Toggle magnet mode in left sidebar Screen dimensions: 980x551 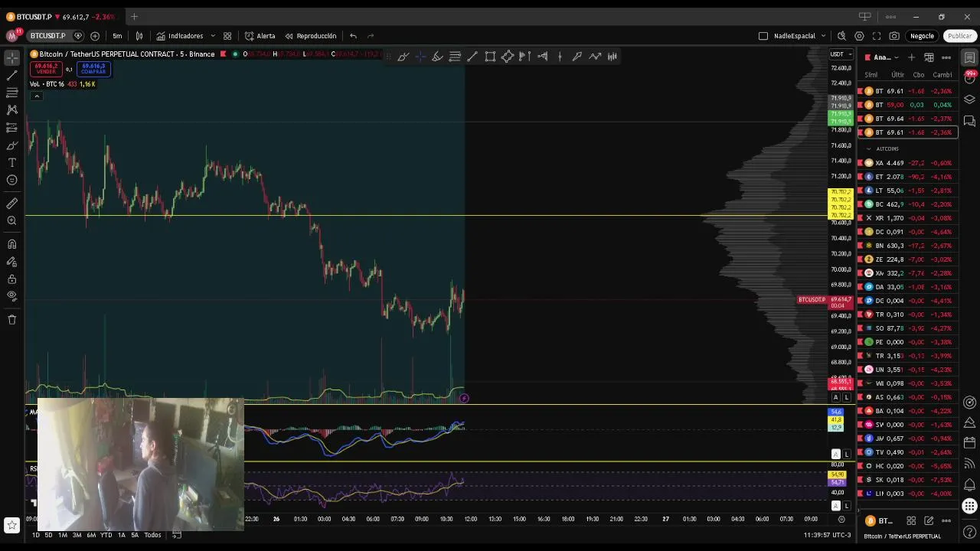[11, 244]
